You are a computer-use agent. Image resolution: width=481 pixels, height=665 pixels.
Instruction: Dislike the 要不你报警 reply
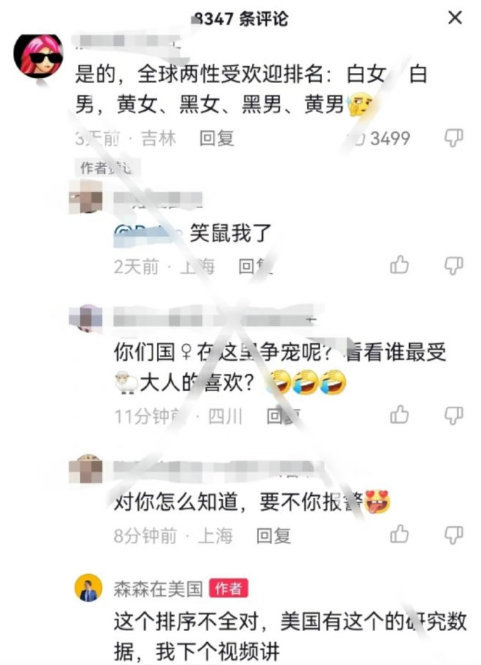[x=453, y=535]
